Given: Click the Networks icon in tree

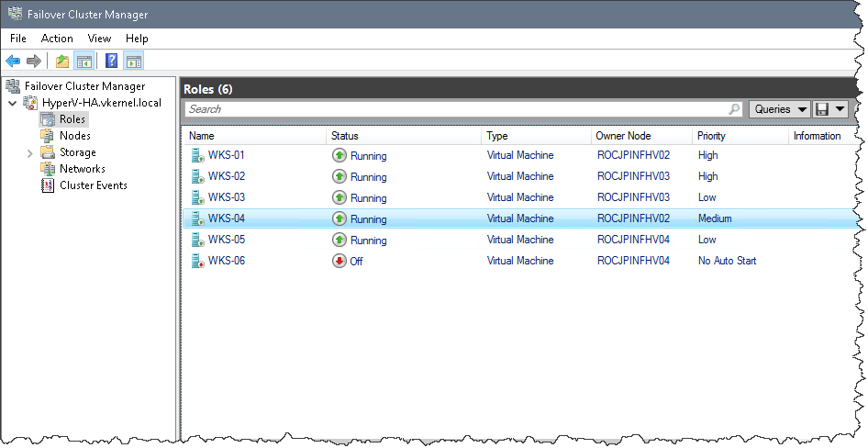Looking at the screenshot, I should click(48, 169).
